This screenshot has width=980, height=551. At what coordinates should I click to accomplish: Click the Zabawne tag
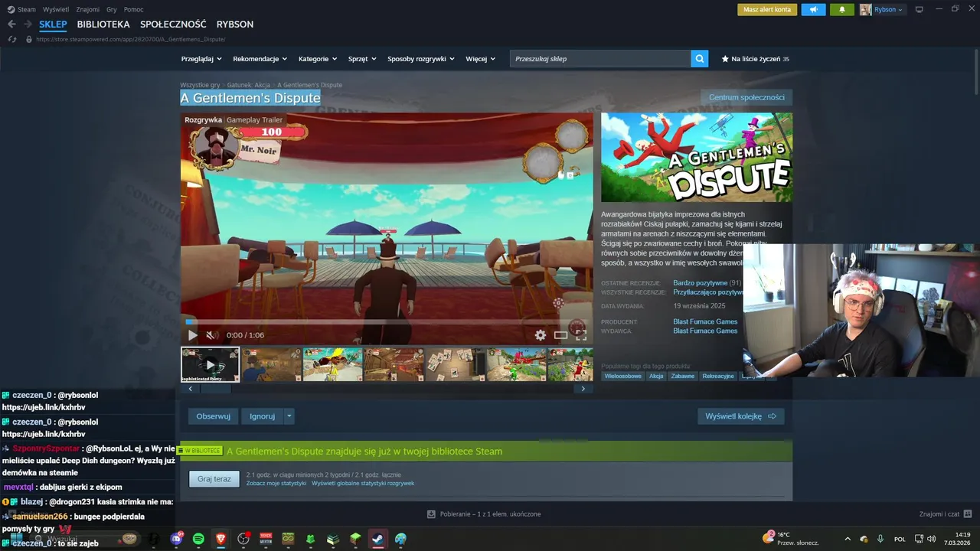pos(683,377)
